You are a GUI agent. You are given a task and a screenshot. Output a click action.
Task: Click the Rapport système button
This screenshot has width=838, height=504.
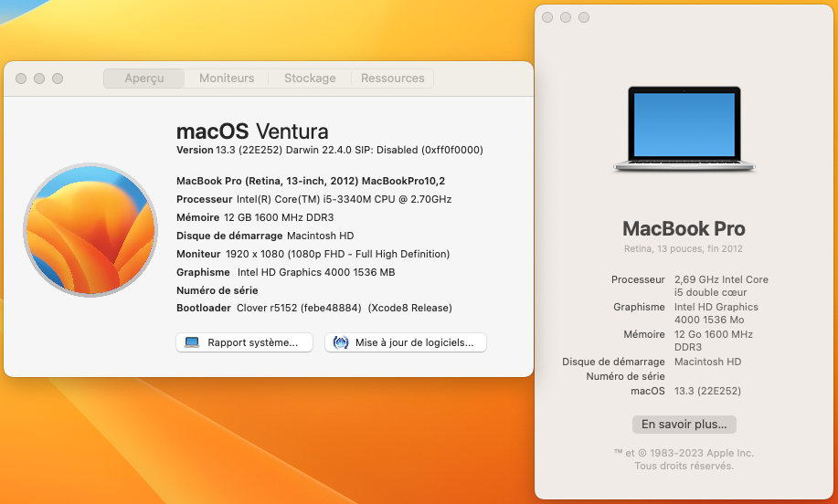coord(244,342)
